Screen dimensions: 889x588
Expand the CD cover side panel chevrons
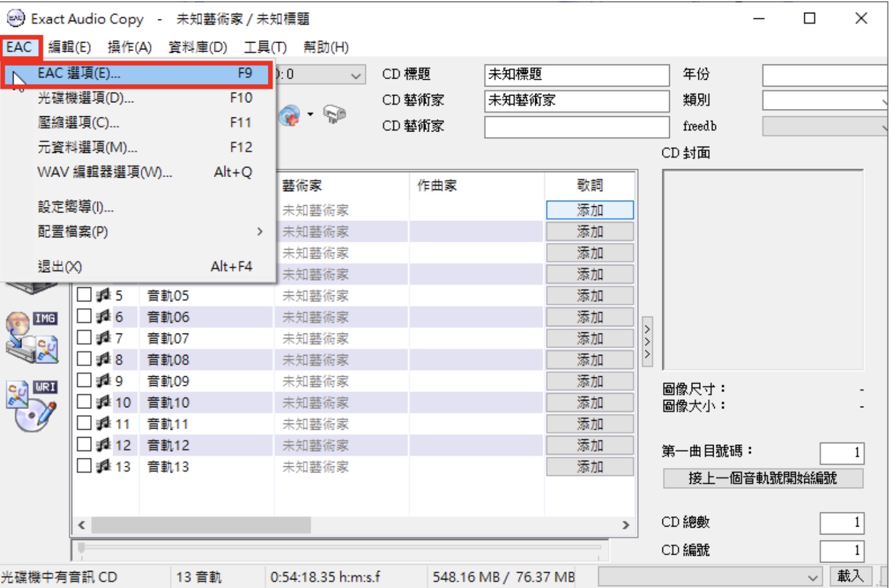(x=647, y=341)
